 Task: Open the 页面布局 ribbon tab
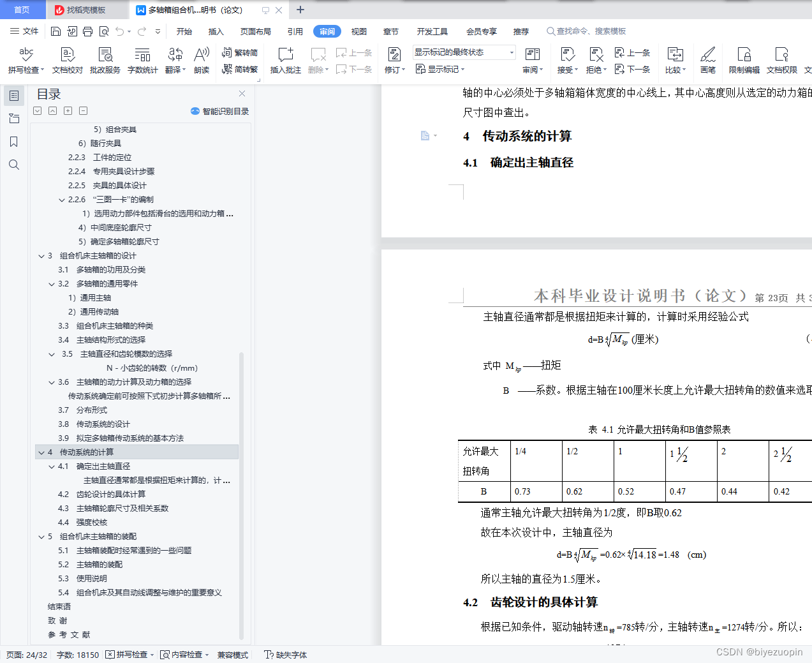click(256, 31)
